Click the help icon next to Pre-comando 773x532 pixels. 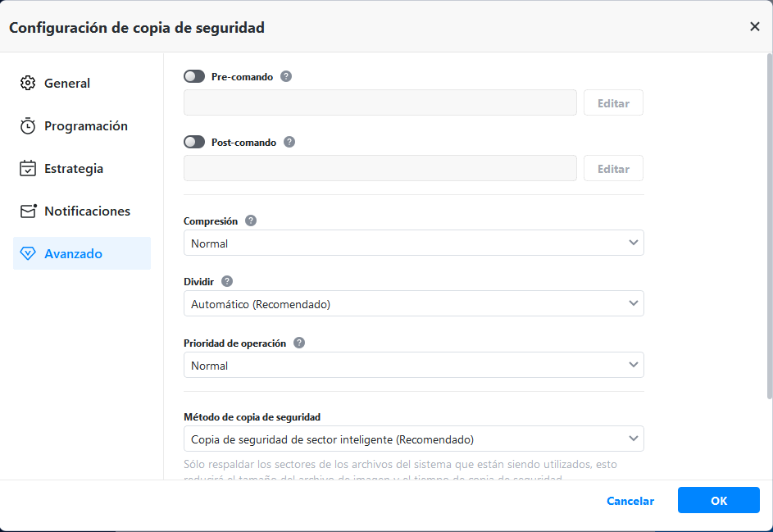(286, 76)
